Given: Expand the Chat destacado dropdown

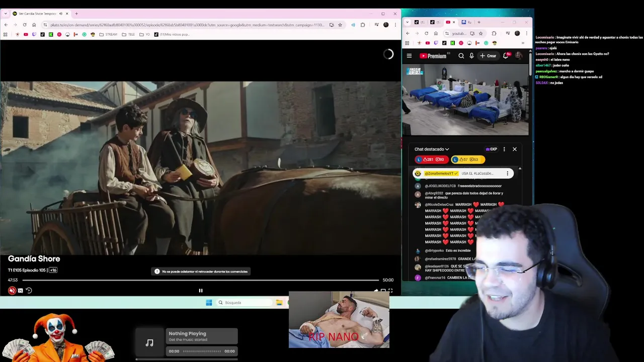Looking at the screenshot, I should click(432, 149).
